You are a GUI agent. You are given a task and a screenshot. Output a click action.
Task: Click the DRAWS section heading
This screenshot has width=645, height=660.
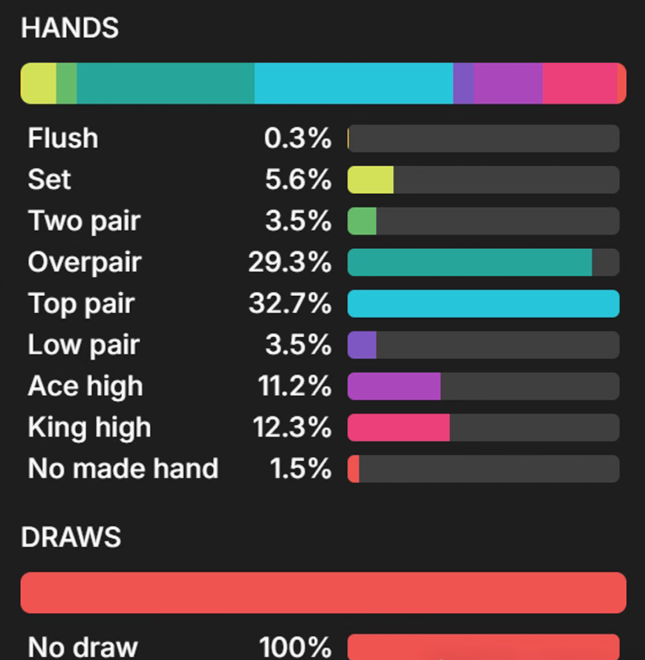[71, 537]
